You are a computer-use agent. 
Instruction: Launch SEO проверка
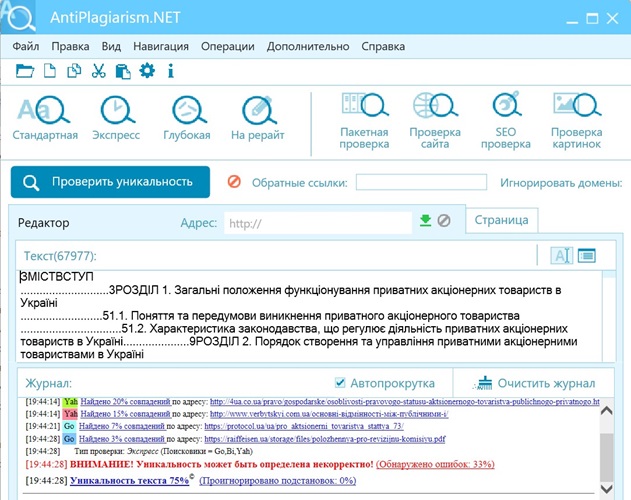click(x=506, y=121)
